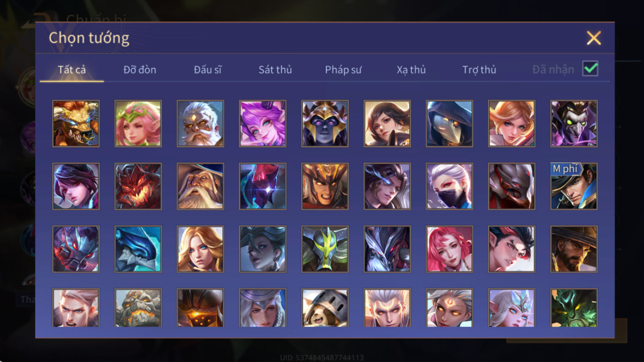Pick the hooded plague-doctor beak mask hero
This screenshot has height=362, width=644.
click(449, 124)
